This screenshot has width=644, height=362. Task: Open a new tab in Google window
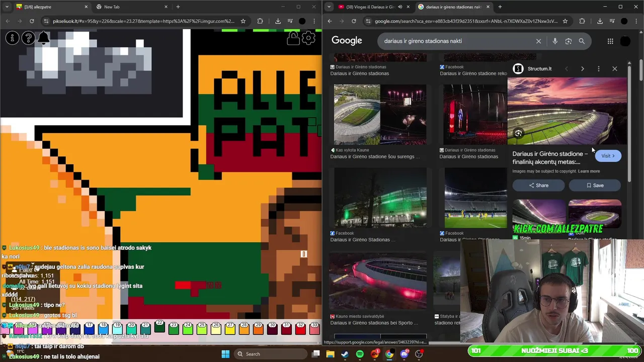coord(500,7)
